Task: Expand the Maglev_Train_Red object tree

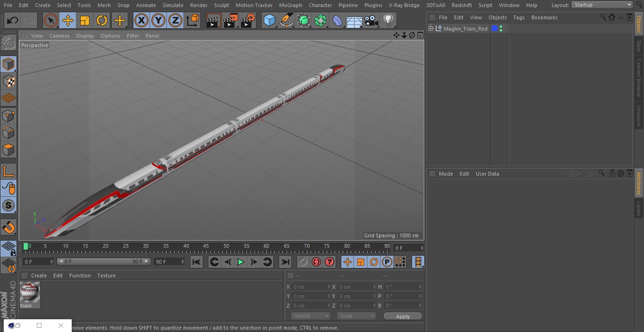Action: [x=430, y=29]
